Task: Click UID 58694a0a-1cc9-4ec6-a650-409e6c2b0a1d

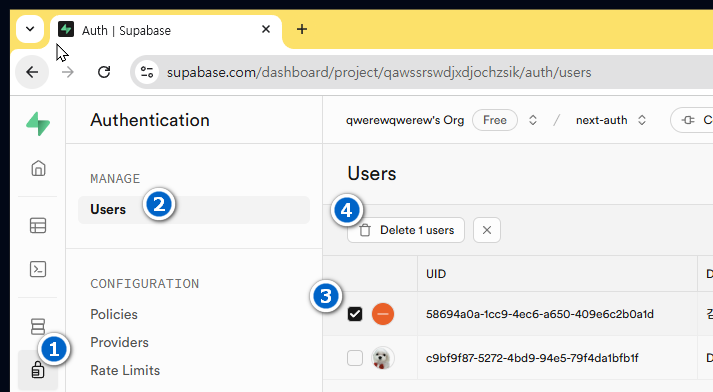Action: point(540,314)
